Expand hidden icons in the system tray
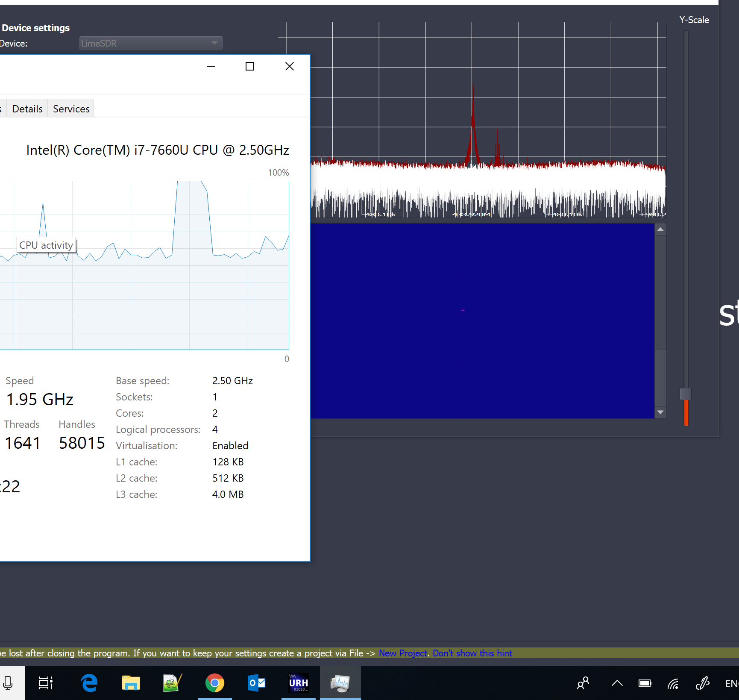The height and width of the screenshot is (700, 739). [617, 682]
